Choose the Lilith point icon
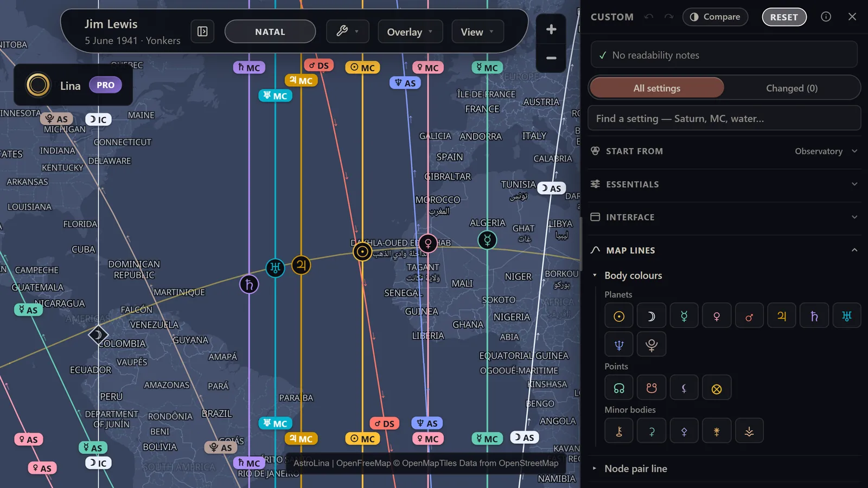The width and height of the screenshot is (868, 488). coord(684,388)
